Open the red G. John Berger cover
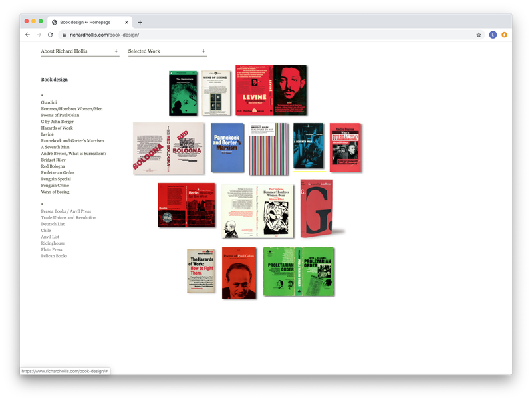Viewport: 532px width, 401px height. [x=317, y=208]
